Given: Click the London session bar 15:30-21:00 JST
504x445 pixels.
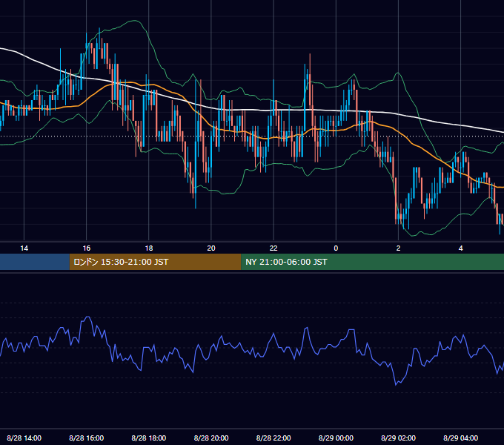Looking at the screenshot, I should click(x=155, y=262).
